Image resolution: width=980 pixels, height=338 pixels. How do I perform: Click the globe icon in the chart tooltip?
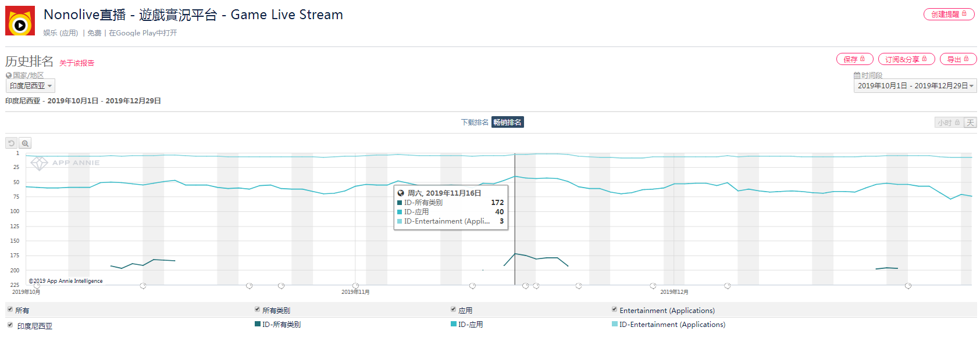401,193
